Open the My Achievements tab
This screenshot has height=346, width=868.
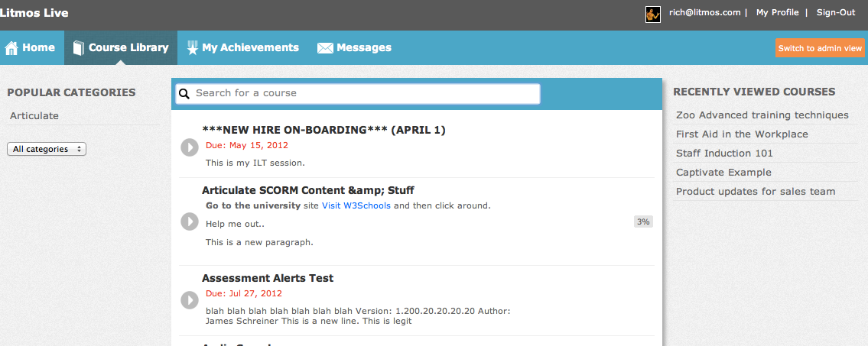click(x=242, y=48)
